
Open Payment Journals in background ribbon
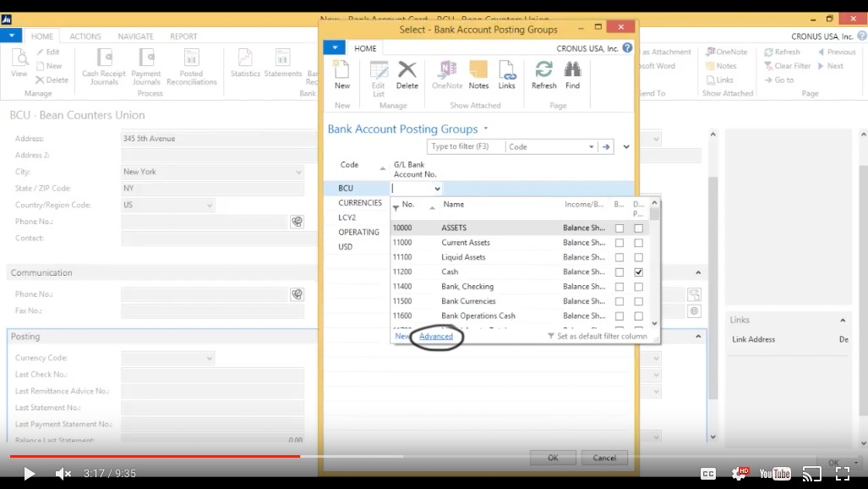point(146,67)
